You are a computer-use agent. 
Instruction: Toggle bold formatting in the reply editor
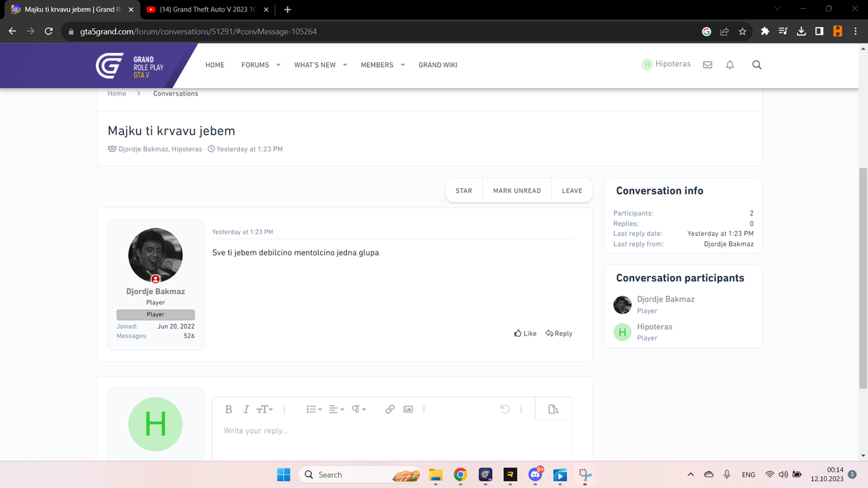coord(229,409)
